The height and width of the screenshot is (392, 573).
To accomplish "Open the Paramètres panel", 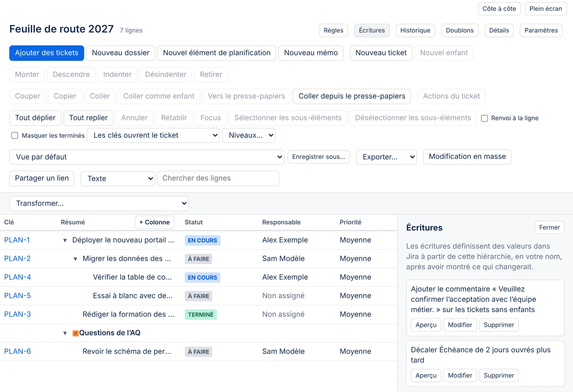I will coord(541,30).
